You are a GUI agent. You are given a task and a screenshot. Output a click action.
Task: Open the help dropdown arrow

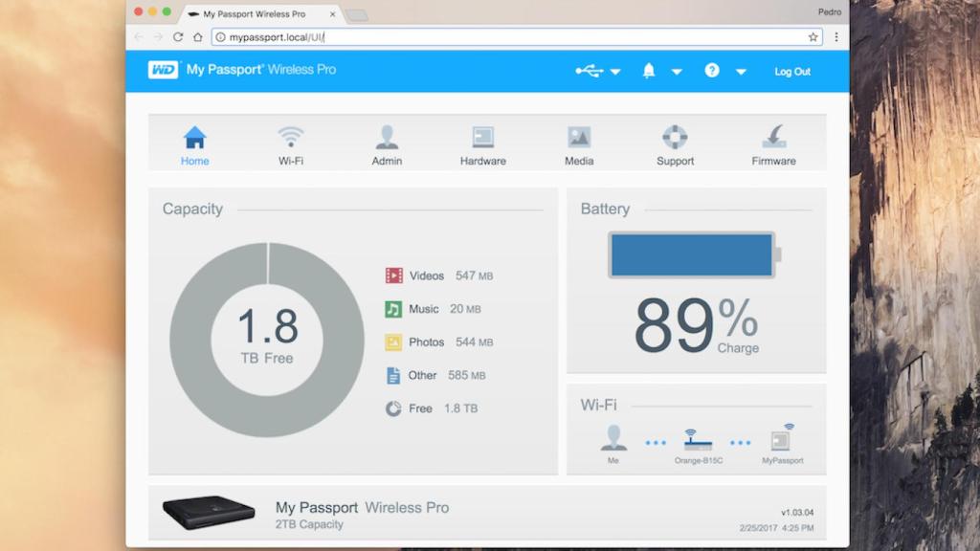[741, 73]
